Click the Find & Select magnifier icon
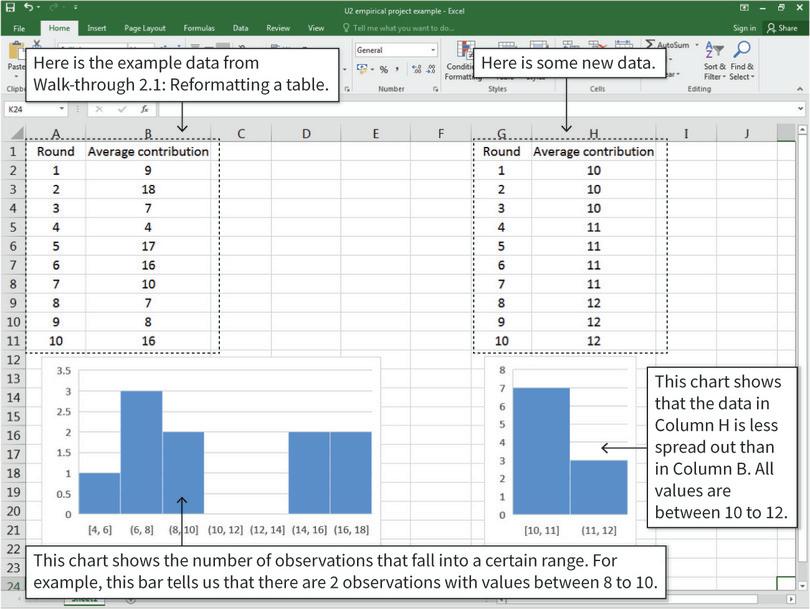The width and height of the screenshot is (810, 609). pyautogui.click(x=742, y=48)
